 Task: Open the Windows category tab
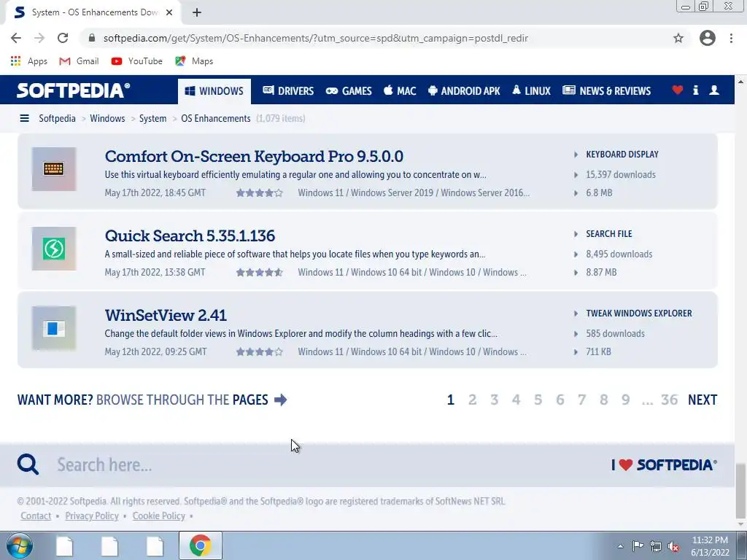(x=214, y=91)
